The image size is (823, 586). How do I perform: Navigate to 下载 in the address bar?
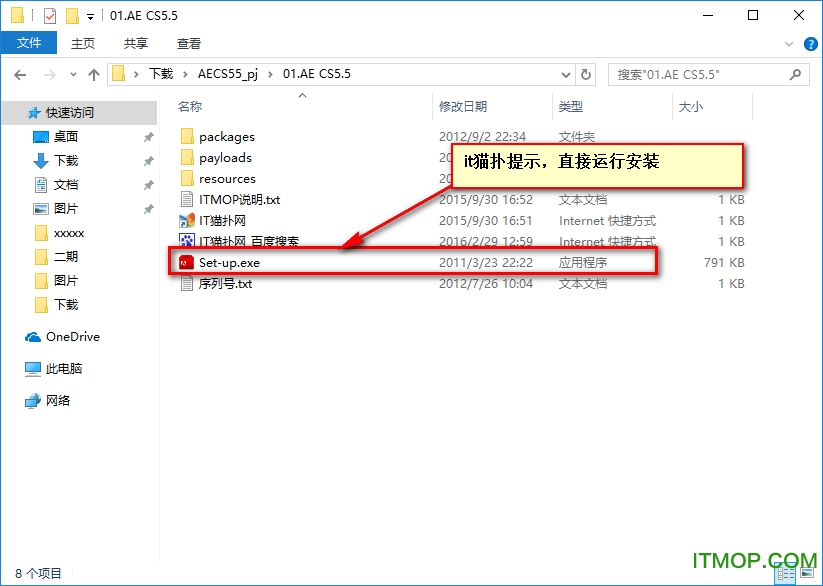(161, 74)
